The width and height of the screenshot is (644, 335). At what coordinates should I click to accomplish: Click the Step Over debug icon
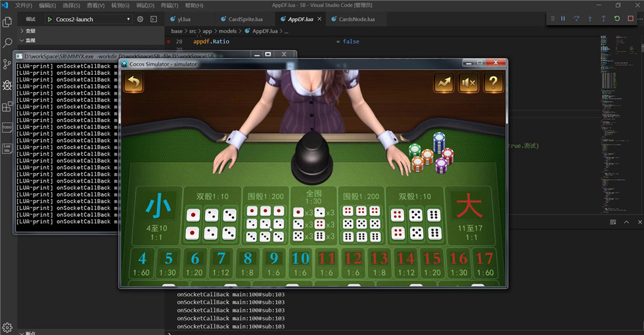576,18
